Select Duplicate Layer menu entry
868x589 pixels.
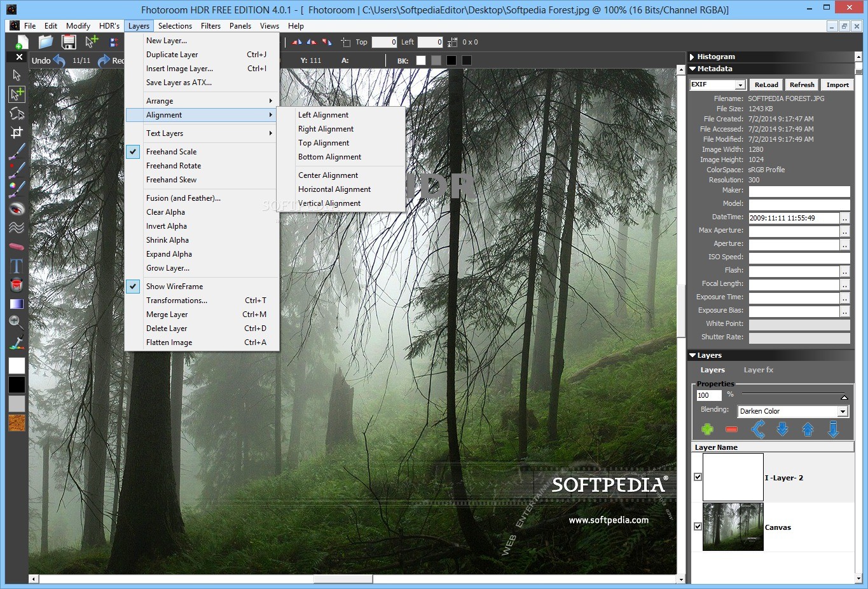click(202, 55)
